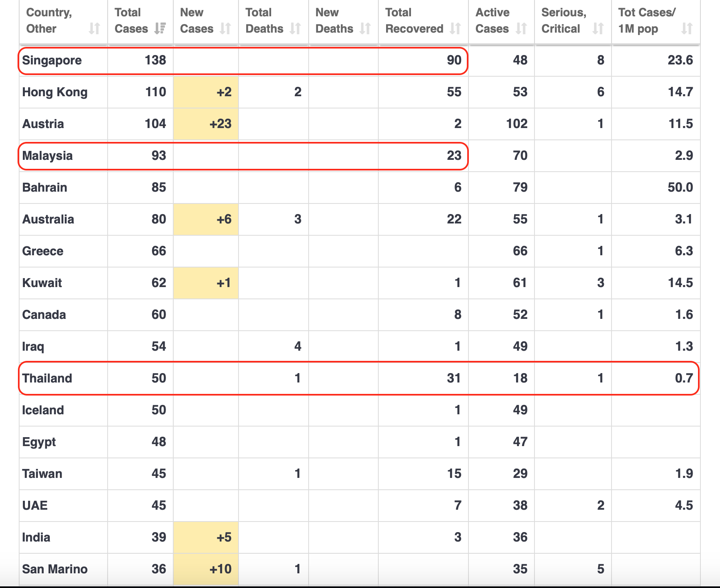Click Total Deaths sort arrows icon
Image resolution: width=720 pixels, height=588 pixels.
[296, 29]
